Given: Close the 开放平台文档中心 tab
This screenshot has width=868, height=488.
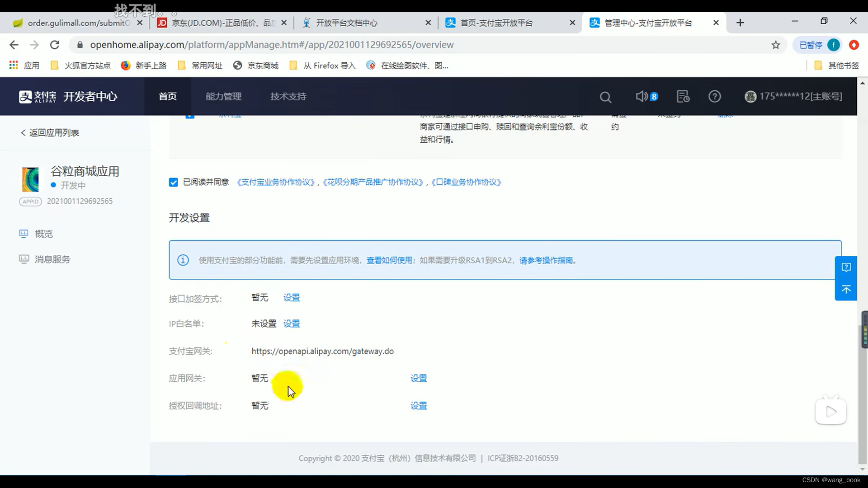Looking at the screenshot, I should tap(428, 23).
